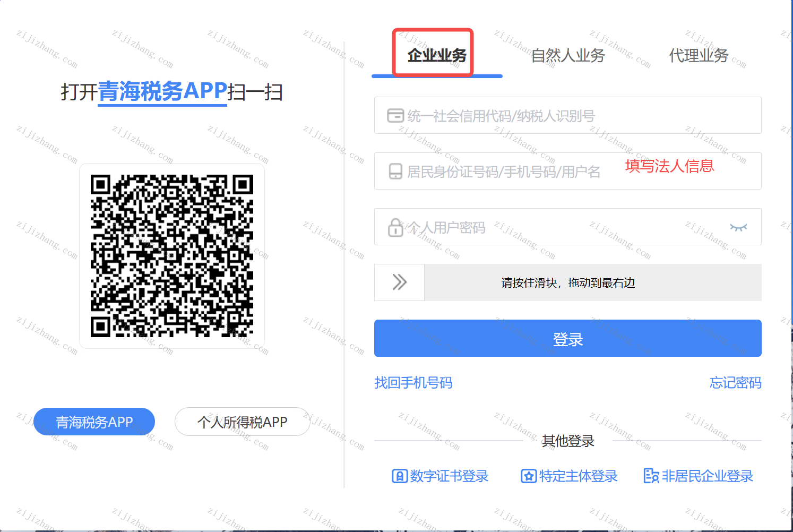Select the 企业业务 tab
The width and height of the screenshot is (793, 532).
pyautogui.click(x=436, y=55)
